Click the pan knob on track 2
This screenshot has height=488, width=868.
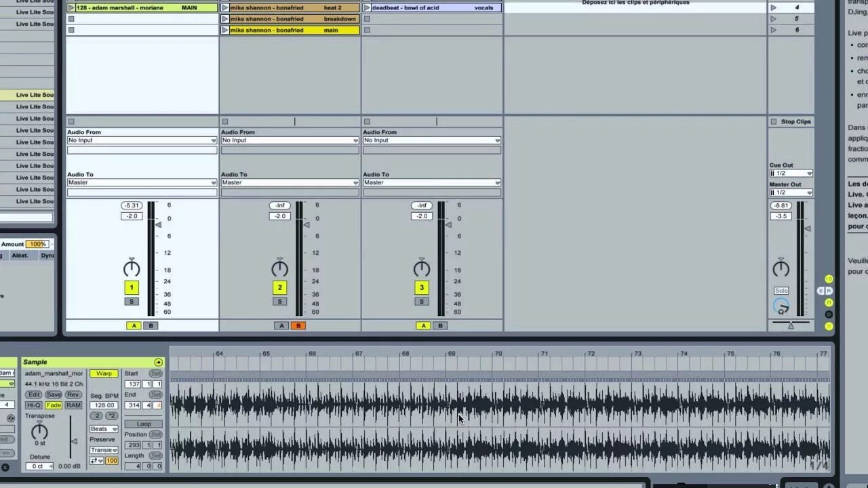coord(279,268)
